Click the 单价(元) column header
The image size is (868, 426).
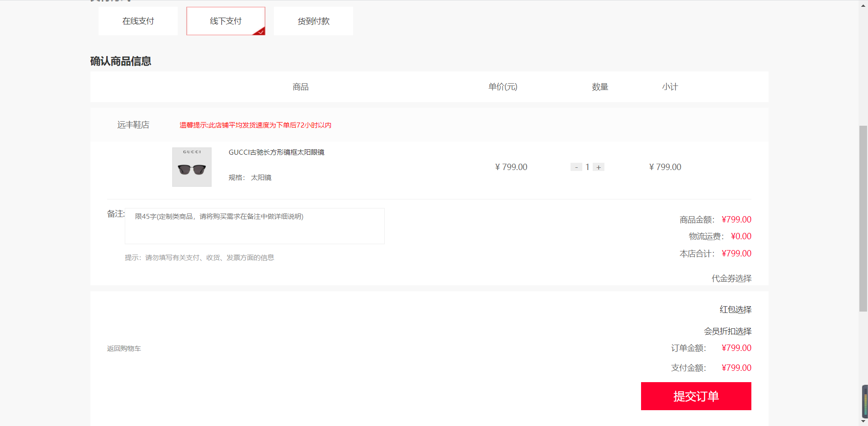point(503,87)
